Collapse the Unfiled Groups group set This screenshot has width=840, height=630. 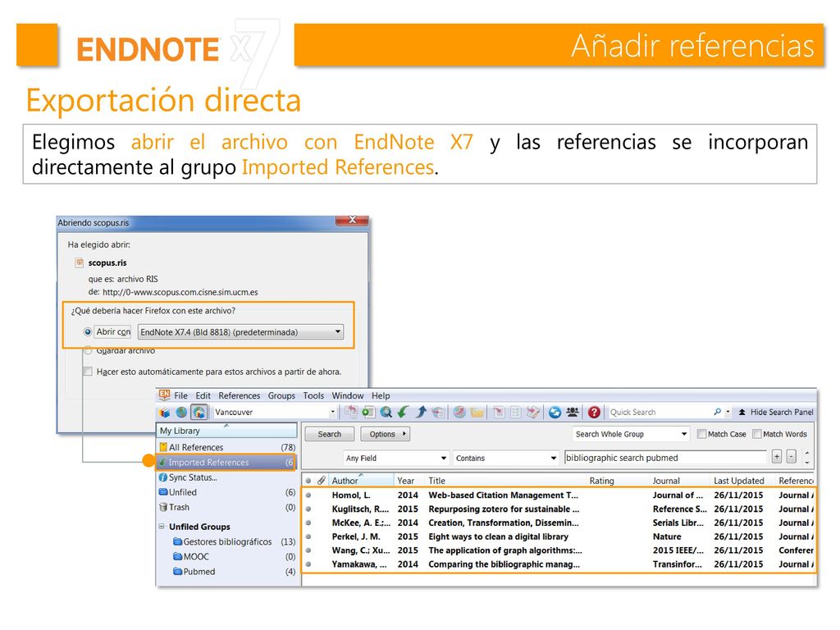pos(162,527)
